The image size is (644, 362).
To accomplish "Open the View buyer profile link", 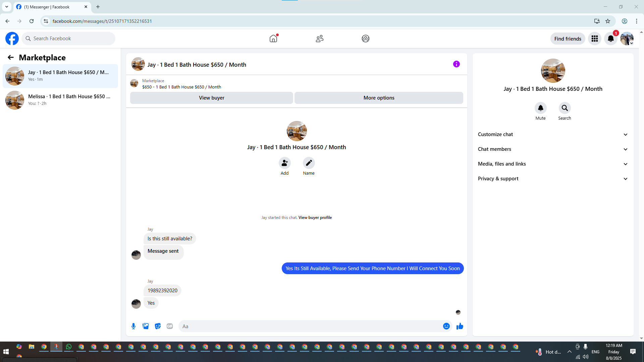I will 315,218.
